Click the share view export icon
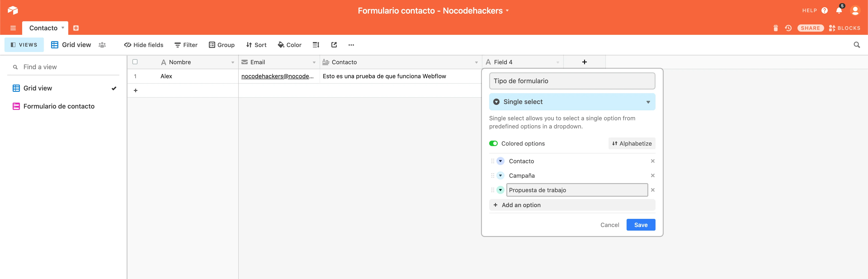Image resolution: width=868 pixels, height=279 pixels. coord(334,45)
